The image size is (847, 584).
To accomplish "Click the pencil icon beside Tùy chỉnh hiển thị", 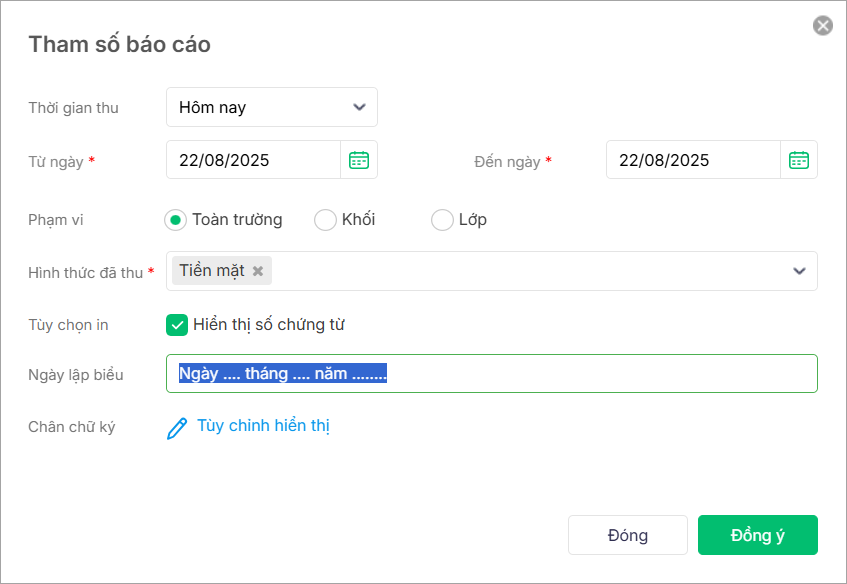I will (x=177, y=429).
